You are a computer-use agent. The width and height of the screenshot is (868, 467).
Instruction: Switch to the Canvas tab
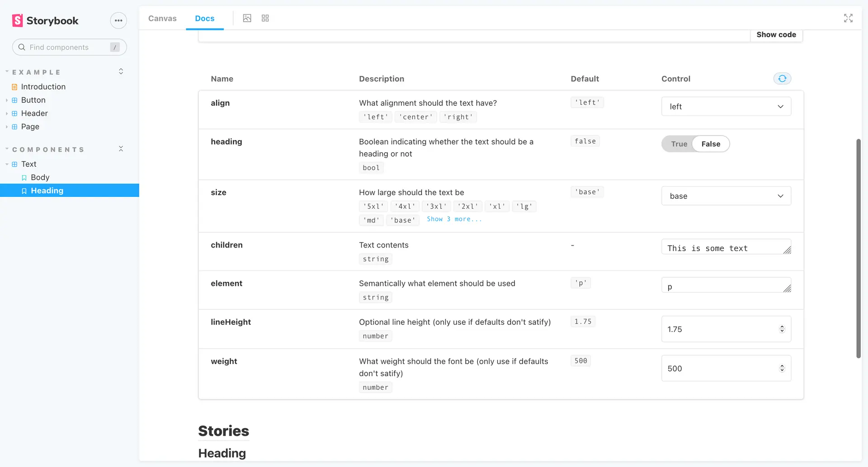[x=162, y=18]
